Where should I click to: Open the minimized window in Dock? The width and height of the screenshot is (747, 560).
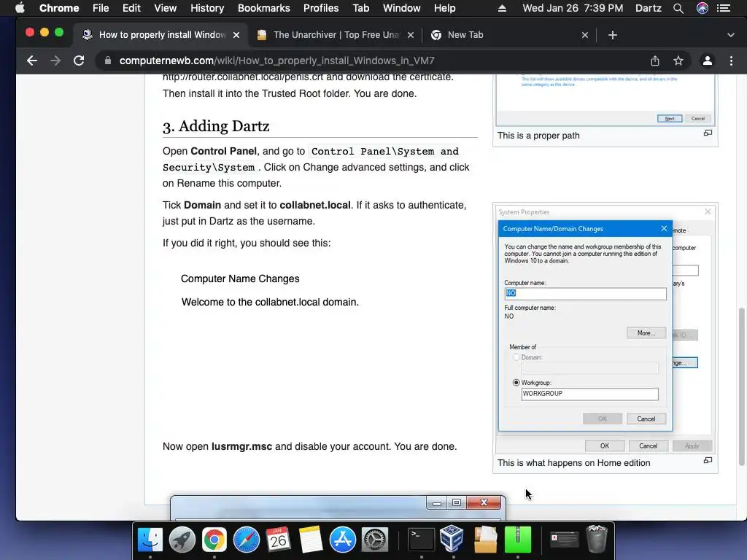[x=564, y=540]
